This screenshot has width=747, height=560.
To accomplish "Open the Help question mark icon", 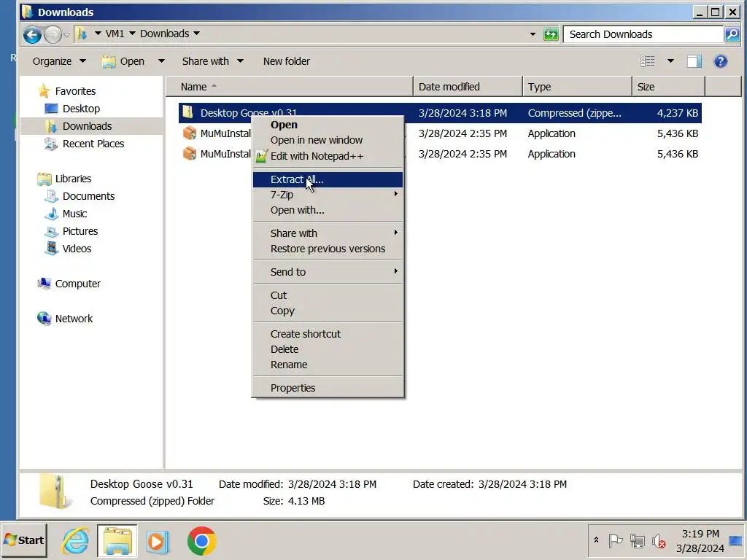I will tap(720, 61).
